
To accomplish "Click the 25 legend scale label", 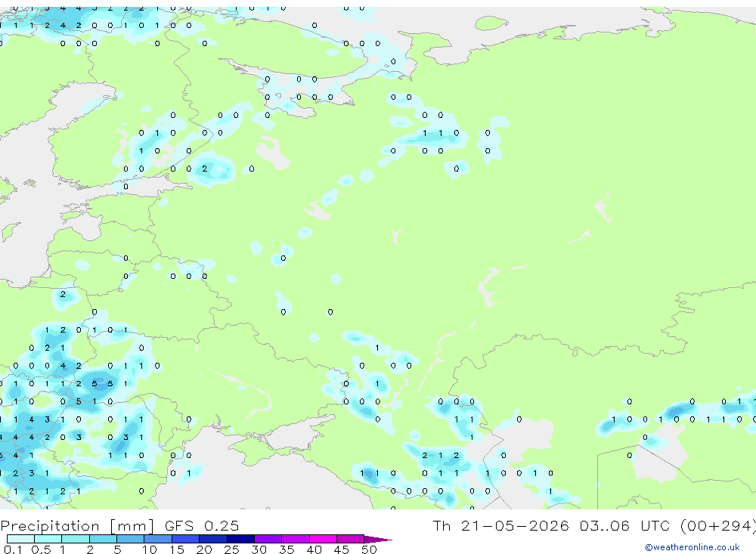I will click(231, 549).
